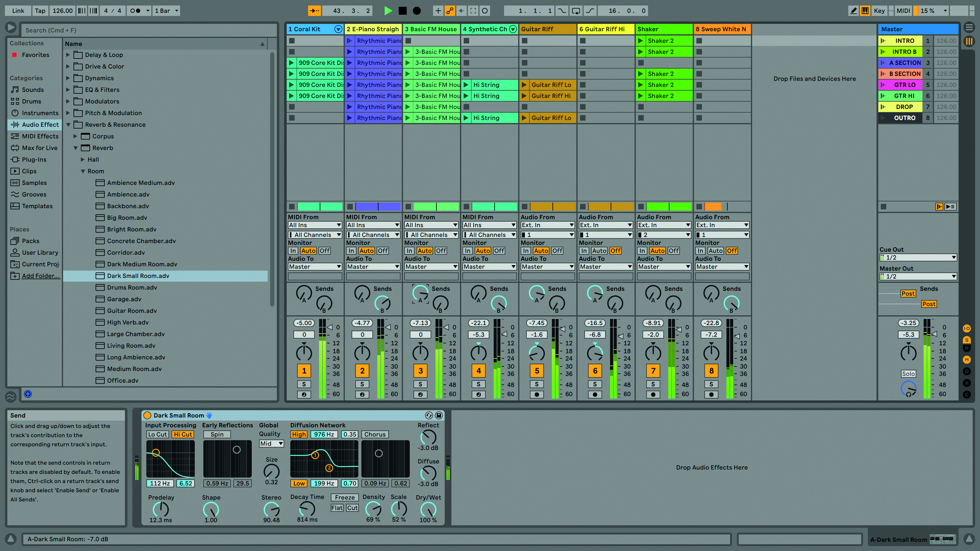Click Stop All Clips in Master track
This screenshot has width=980, height=551.
pos(883,207)
